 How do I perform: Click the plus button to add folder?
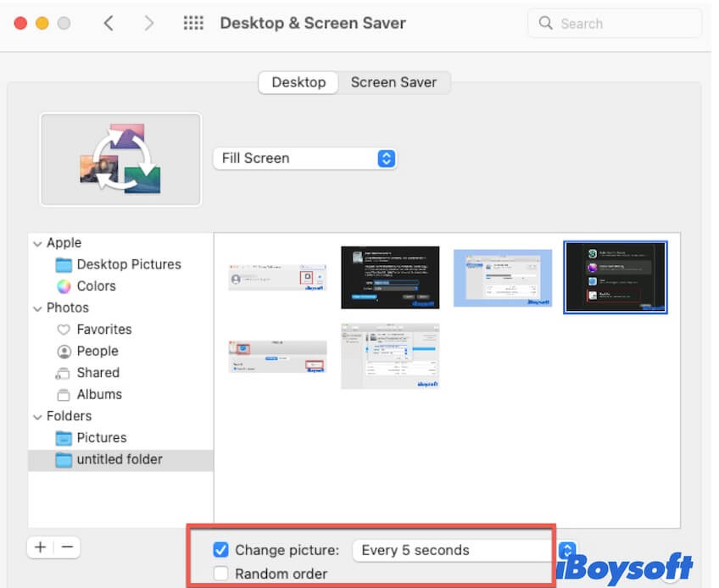[40, 547]
